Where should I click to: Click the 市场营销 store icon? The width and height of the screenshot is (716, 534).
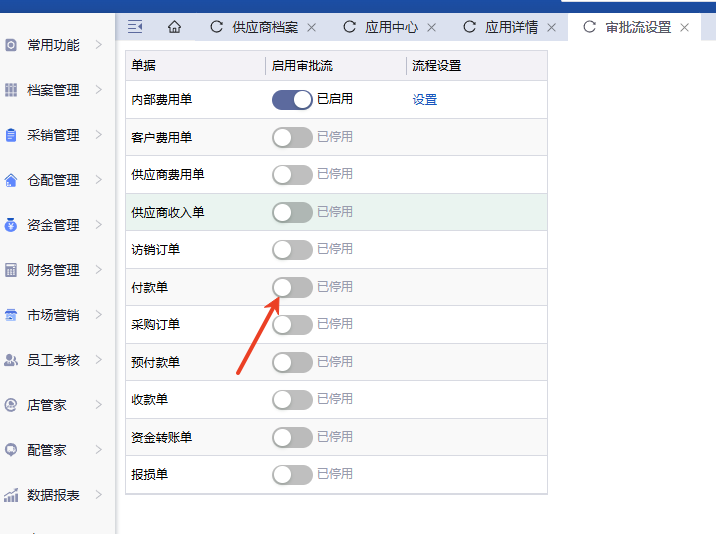(x=11, y=315)
